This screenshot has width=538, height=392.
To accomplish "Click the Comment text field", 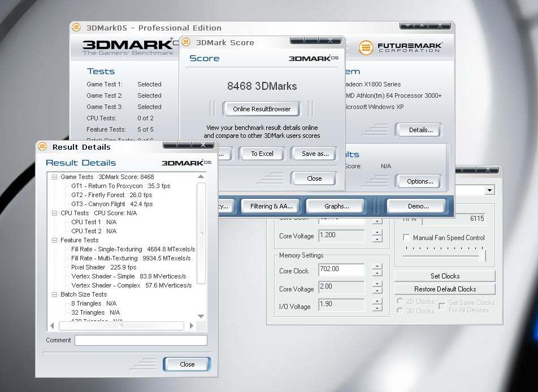I will (x=141, y=340).
